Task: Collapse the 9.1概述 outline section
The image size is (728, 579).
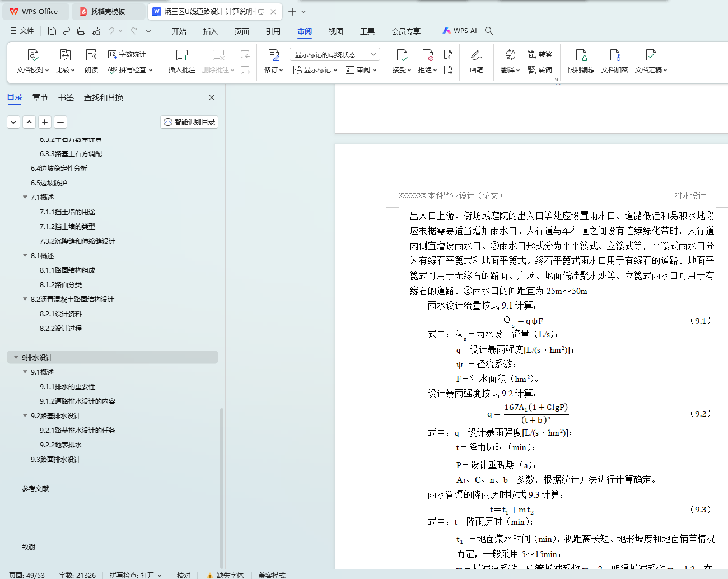Action: point(25,372)
